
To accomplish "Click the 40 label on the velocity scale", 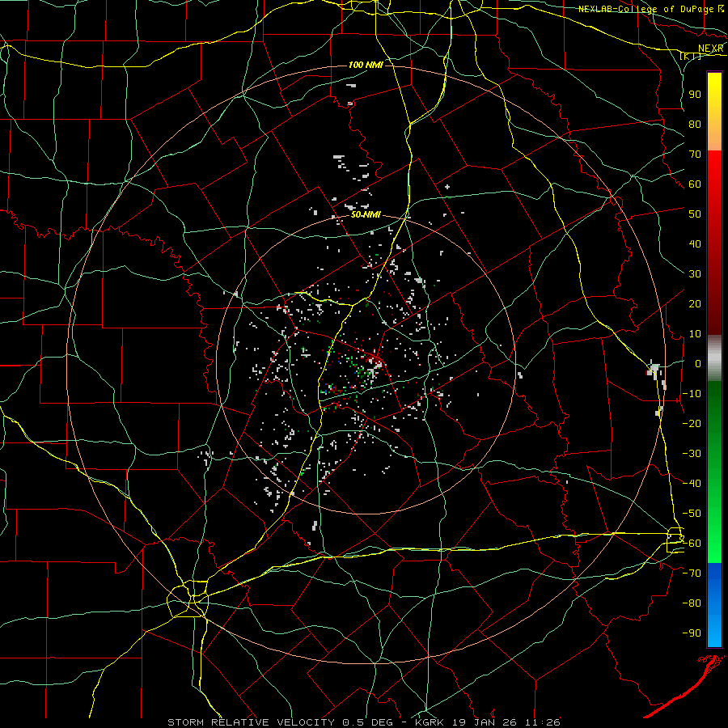I will (x=695, y=243).
